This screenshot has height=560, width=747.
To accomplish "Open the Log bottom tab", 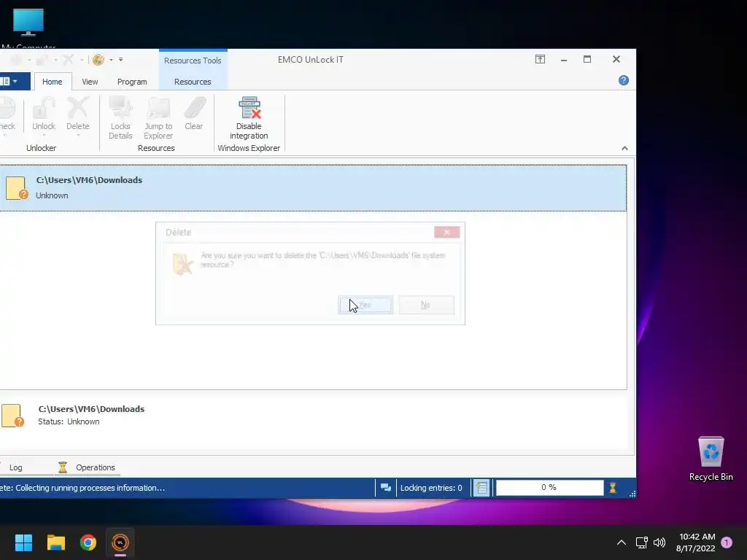I will (x=16, y=467).
